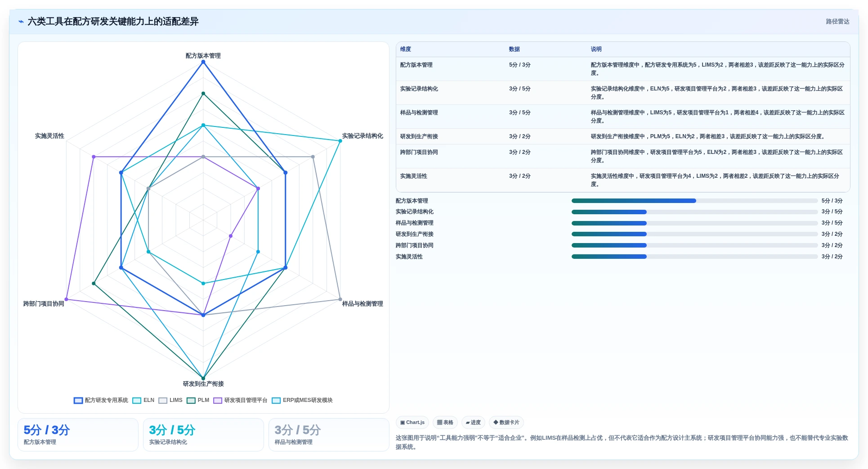
Task: Click the 实验记录结构化 progress bar
Action: click(695, 212)
